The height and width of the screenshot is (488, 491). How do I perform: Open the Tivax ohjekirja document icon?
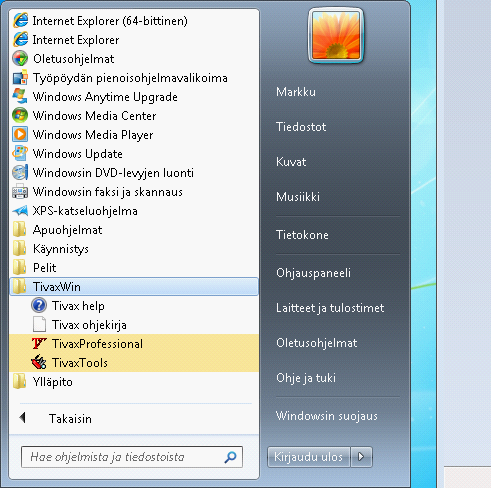(39, 324)
